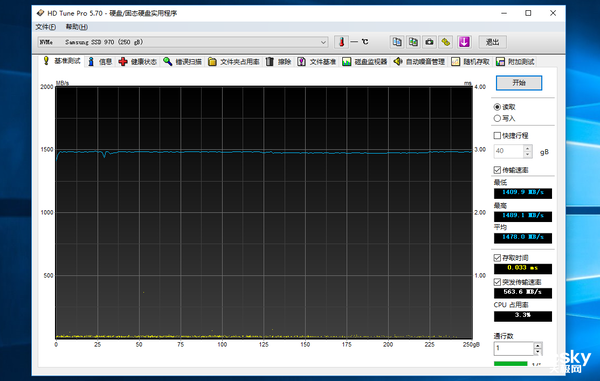Switch to the 错误扫描 error scan tab

[183, 62]
